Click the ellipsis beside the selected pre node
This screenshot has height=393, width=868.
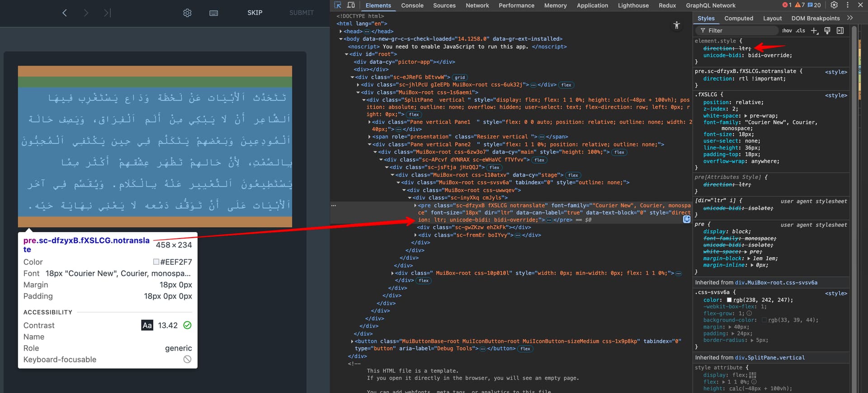point(334,206)
